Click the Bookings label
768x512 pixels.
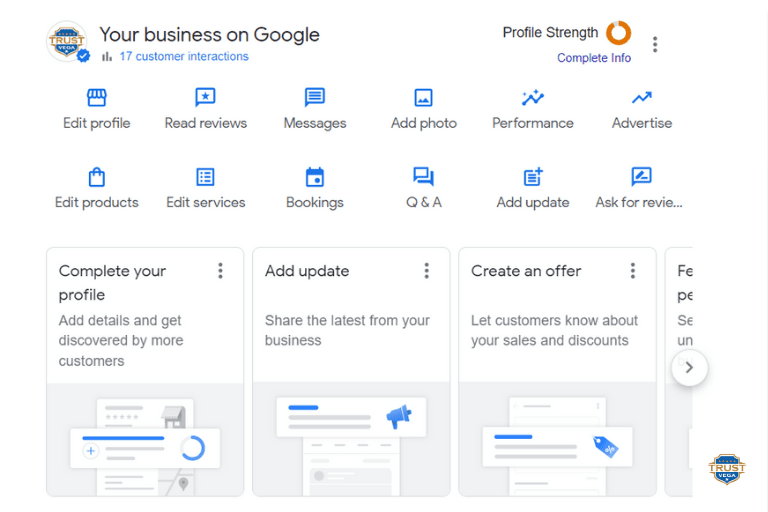point(315,202)
